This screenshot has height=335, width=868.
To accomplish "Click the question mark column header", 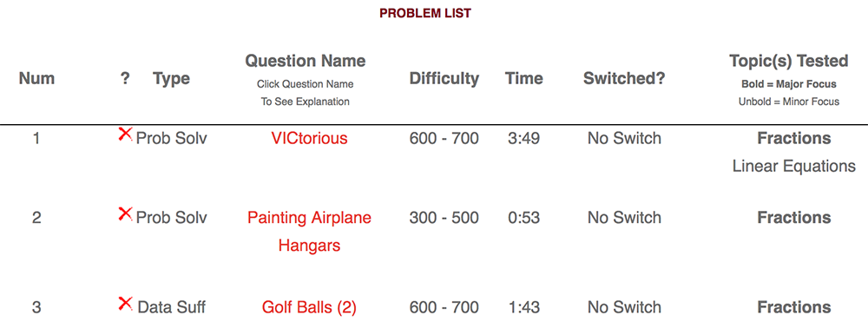I will (125, 79).
